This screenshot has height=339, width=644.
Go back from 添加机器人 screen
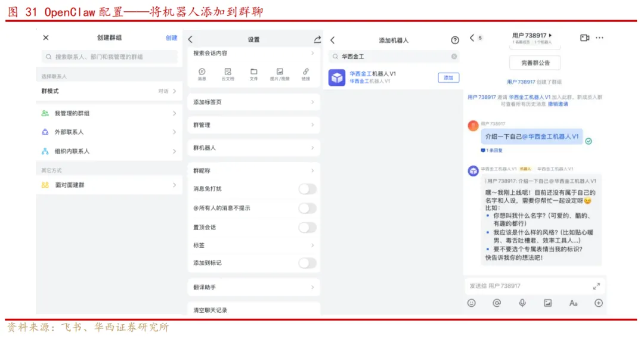pyautogui.click(x=333, y=41)
